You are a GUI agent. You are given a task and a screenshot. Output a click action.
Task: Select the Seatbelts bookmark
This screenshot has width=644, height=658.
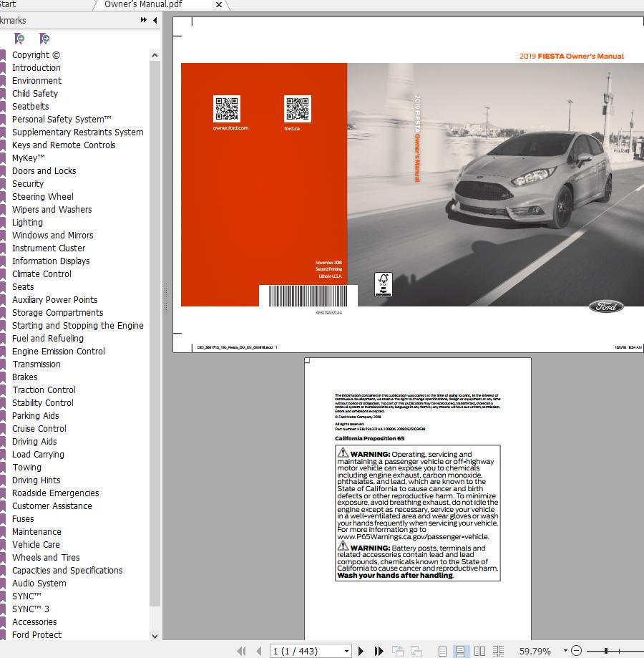click(31, 106)
